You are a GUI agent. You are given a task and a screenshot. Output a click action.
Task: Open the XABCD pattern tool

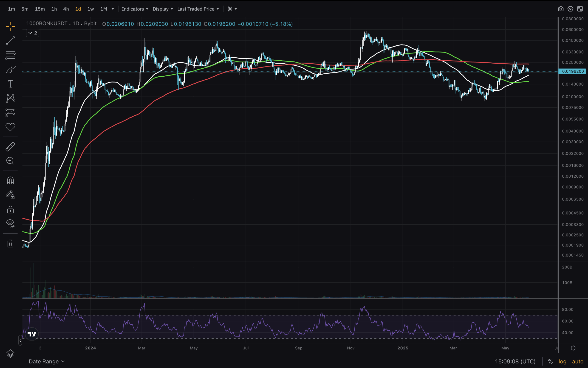(10, 98)
